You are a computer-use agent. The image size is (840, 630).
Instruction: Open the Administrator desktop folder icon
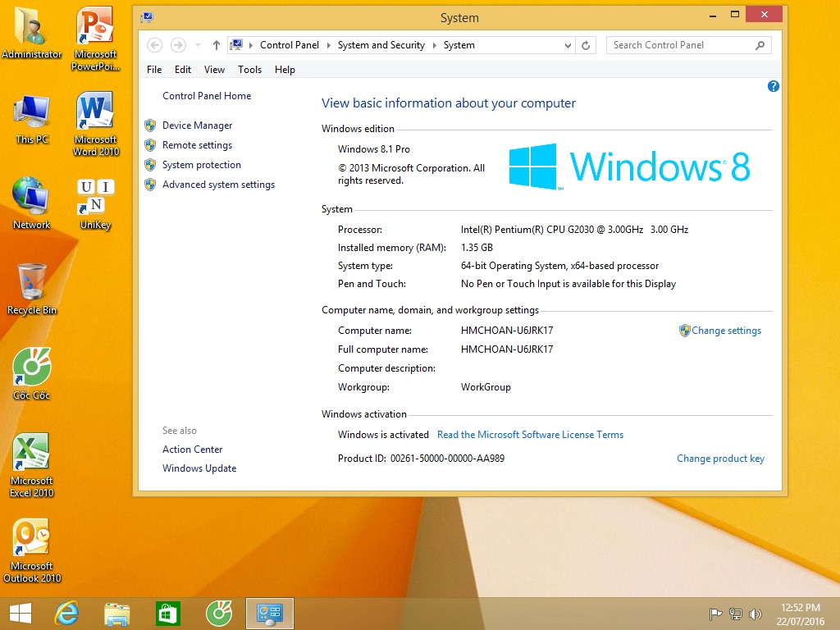pyautogui.click(x=32, y=32)
